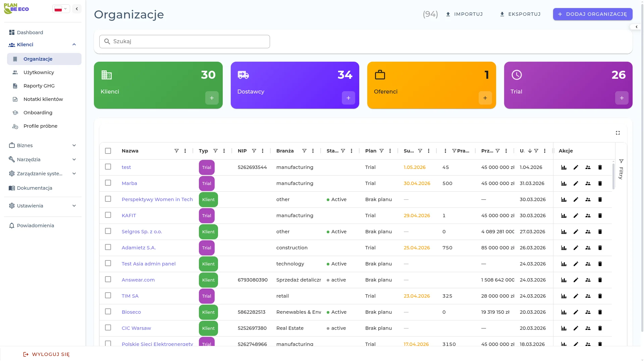
Task: Expand the table to fullscreen view
Action: (x=618, y=133)
